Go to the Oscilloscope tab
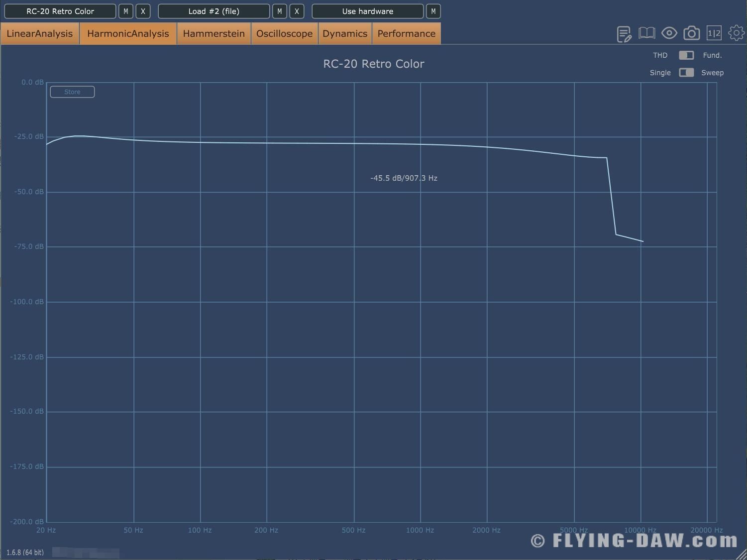The image size is (747, 560). pos(284,33)
